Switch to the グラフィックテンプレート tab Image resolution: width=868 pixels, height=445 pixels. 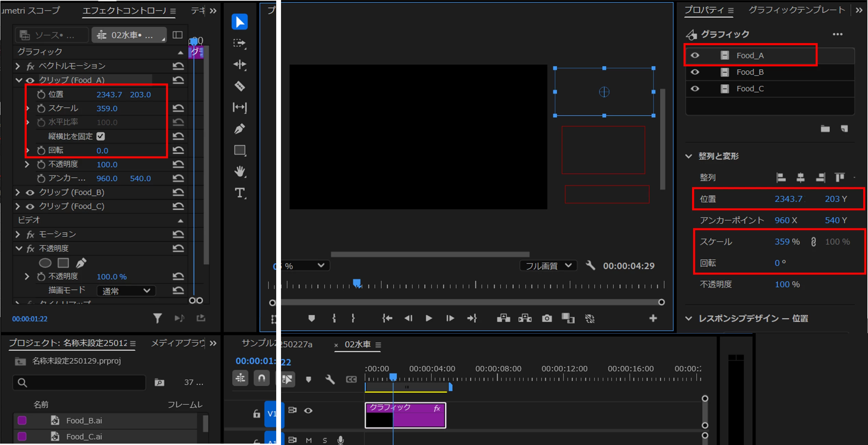click(x=796, y=10)
